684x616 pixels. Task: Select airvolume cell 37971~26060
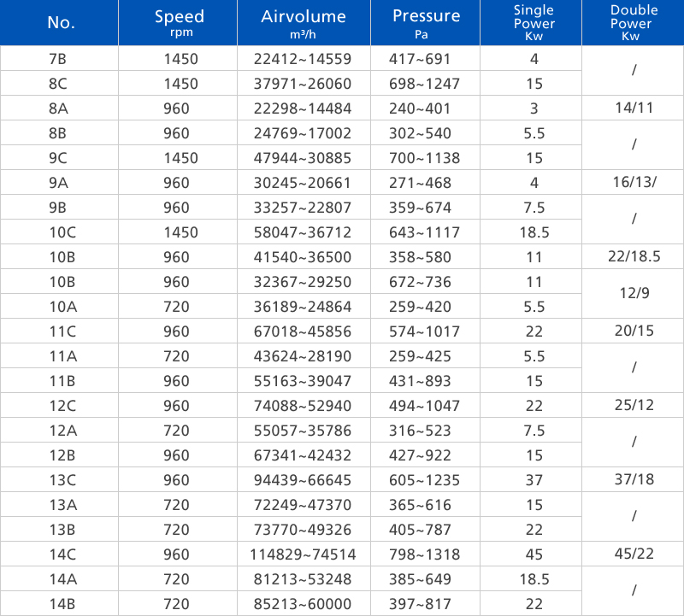point(304,84)
